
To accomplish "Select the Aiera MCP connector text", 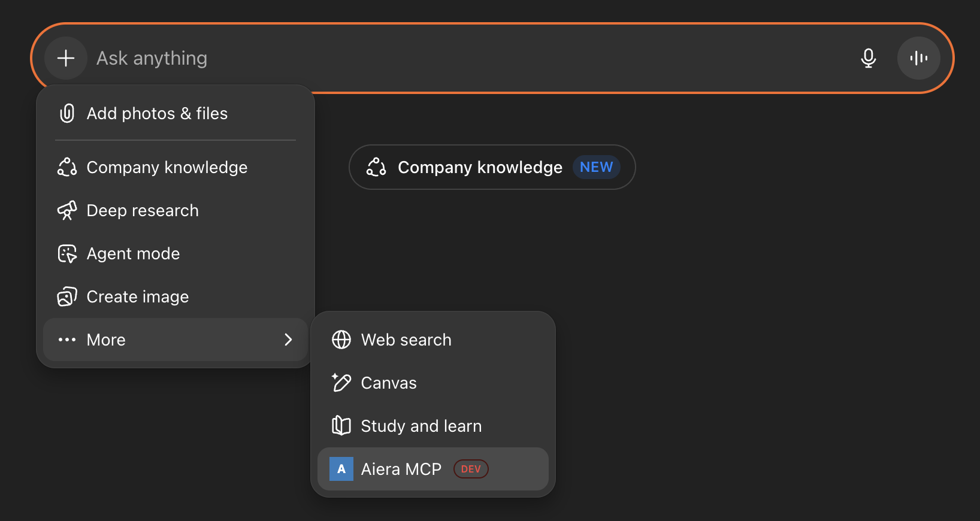I will (x=401, y=469).
